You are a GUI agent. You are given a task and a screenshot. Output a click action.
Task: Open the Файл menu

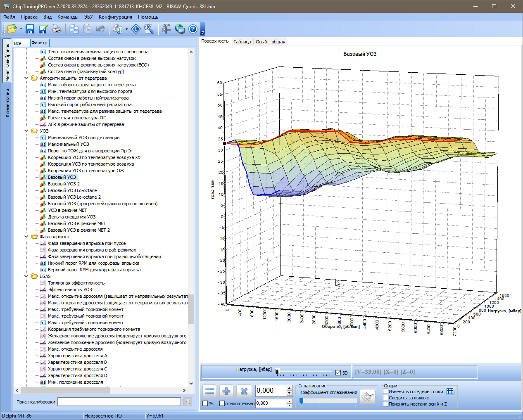coord(9,17)
